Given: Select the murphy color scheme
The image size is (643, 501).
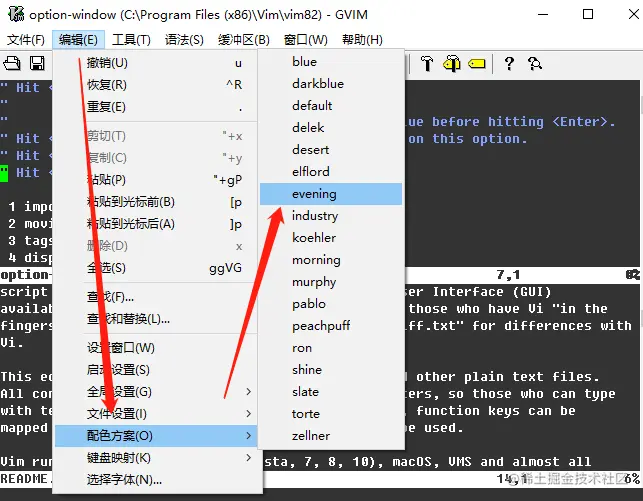Looking at the screenshot, I should (331, 282).
